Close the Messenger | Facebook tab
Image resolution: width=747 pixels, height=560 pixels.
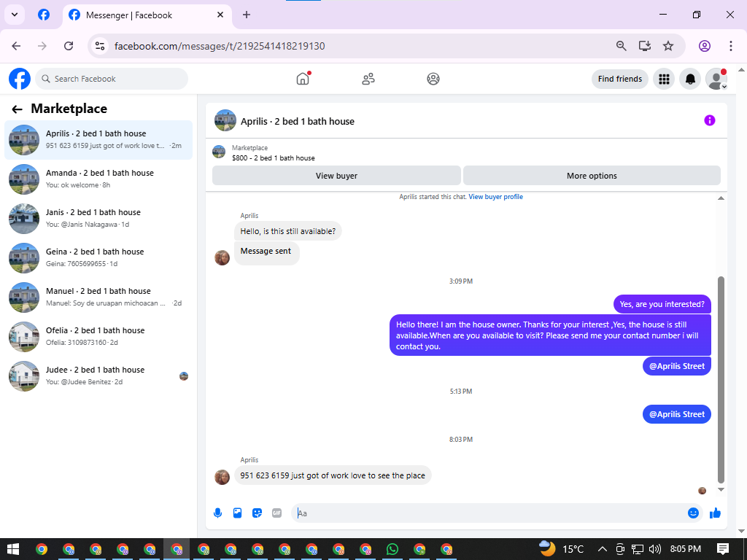coord(220,15)
